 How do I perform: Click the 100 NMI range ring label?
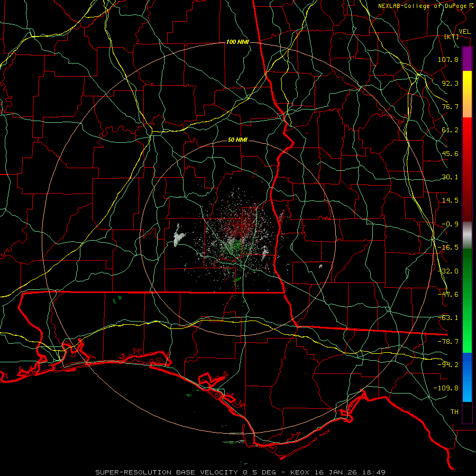(237, 42)
